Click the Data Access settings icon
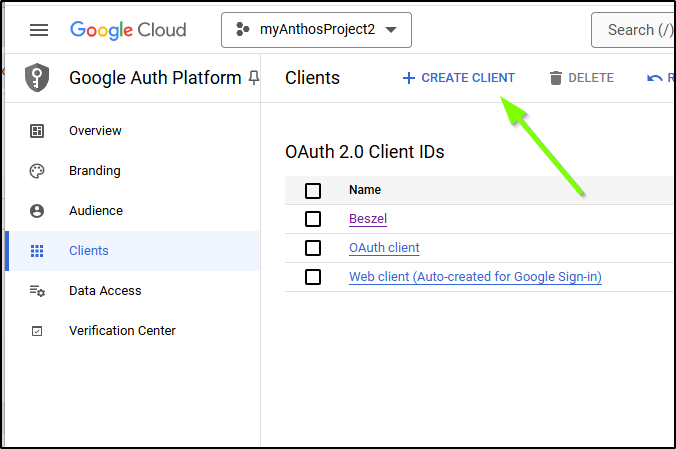The height and width of the screenshot is (449, 676). click(37, 291)
